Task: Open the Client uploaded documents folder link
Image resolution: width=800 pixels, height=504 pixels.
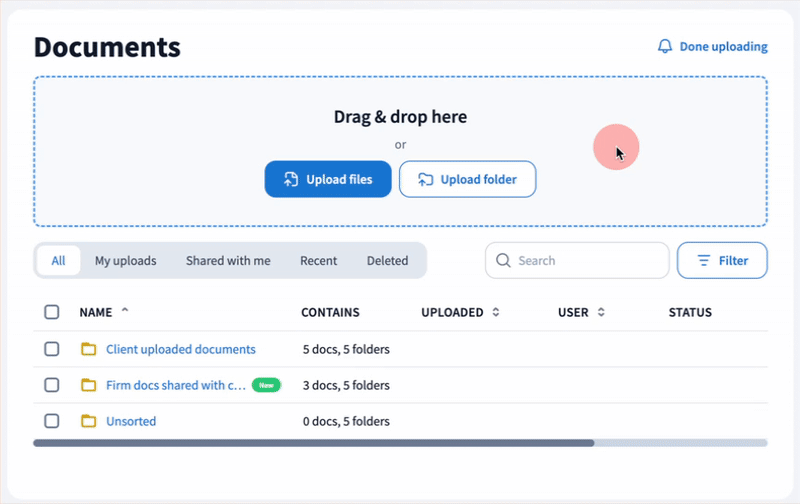Action: (181, 349)
